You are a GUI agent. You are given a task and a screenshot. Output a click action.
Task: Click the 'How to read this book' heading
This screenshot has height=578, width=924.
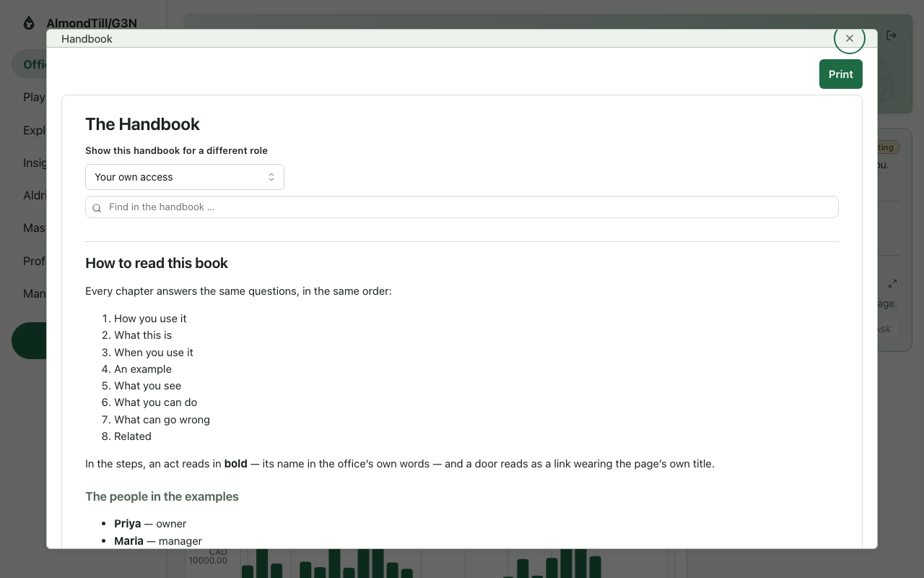click(157, 263)
